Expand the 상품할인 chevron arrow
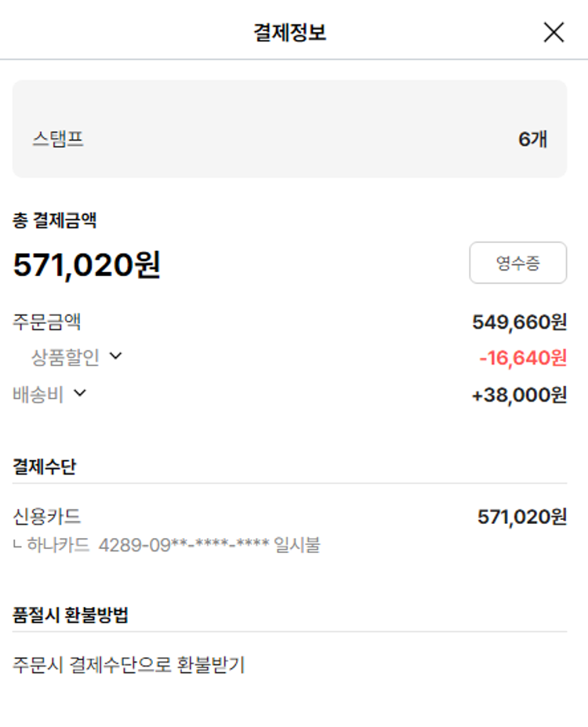The image size is (588, 727). pyautogui.click(x=116, y=357)
